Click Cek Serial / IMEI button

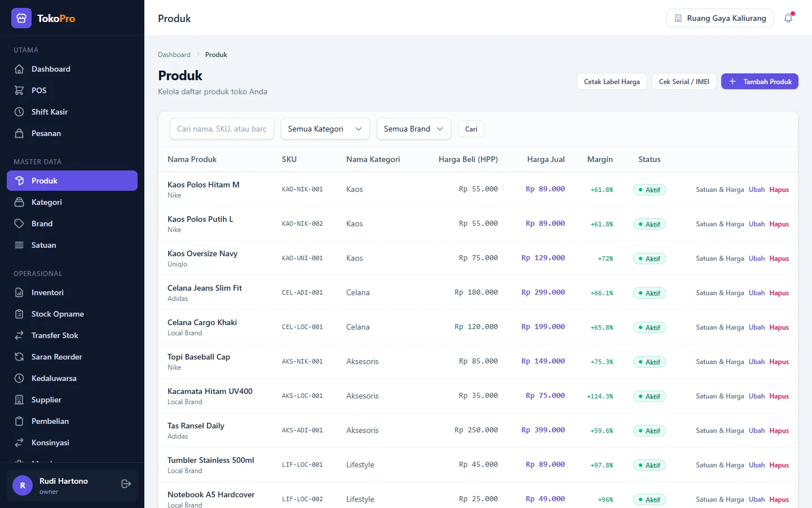(x=684, y=81)
